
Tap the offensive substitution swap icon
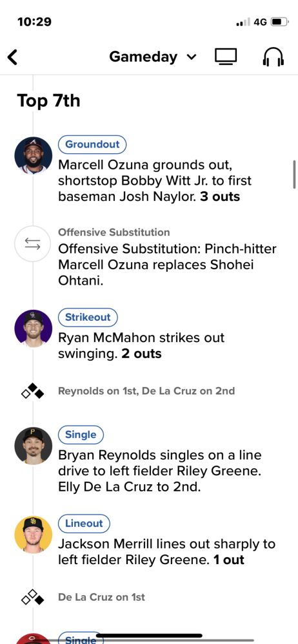point(32,244)
